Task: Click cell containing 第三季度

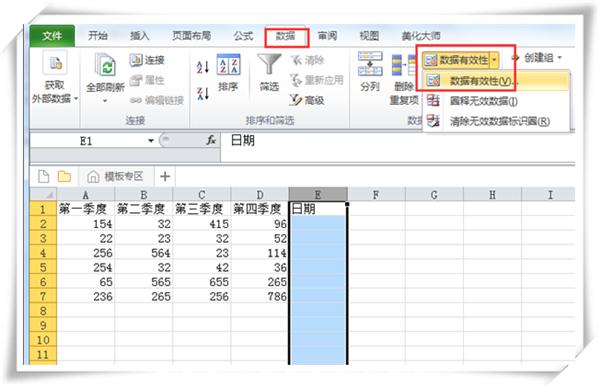Action: point(202,209)
